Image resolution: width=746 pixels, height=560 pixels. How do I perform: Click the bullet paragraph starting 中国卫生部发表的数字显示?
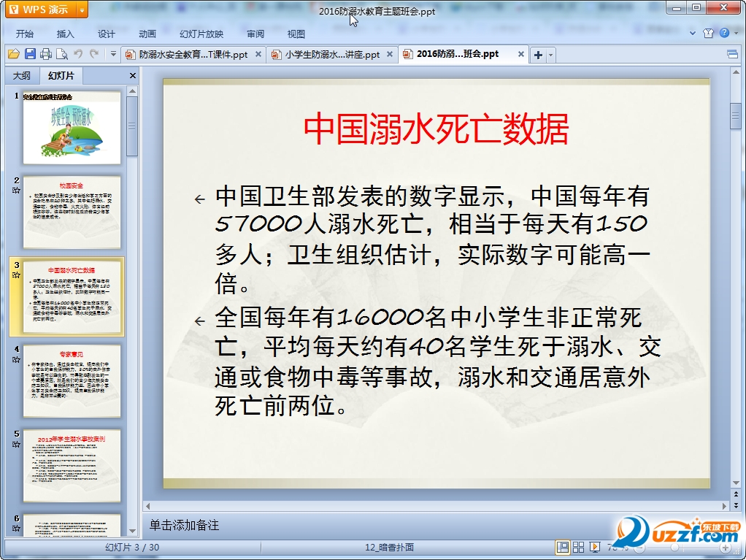432,239
